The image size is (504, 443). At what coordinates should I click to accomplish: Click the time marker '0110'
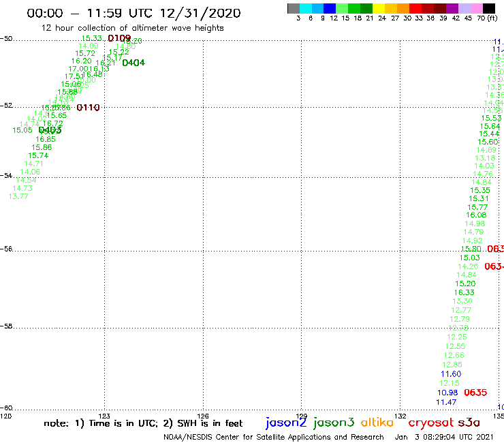coord(88,108)
